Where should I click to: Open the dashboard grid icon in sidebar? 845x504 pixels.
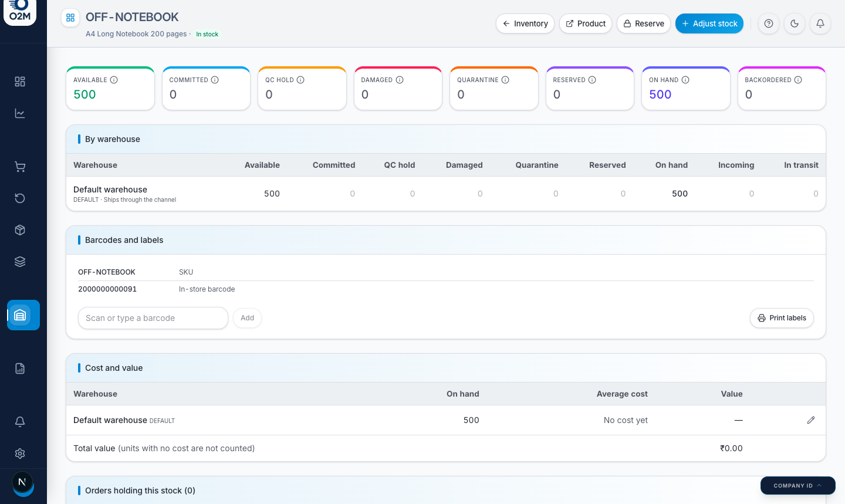coord(20,82)
